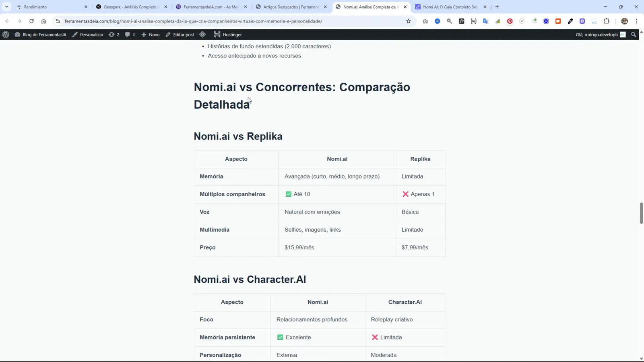Viewport: 644px width, 362px height.
Task: Open the Chrome three-dot menu
Action: tap(636, 21)
